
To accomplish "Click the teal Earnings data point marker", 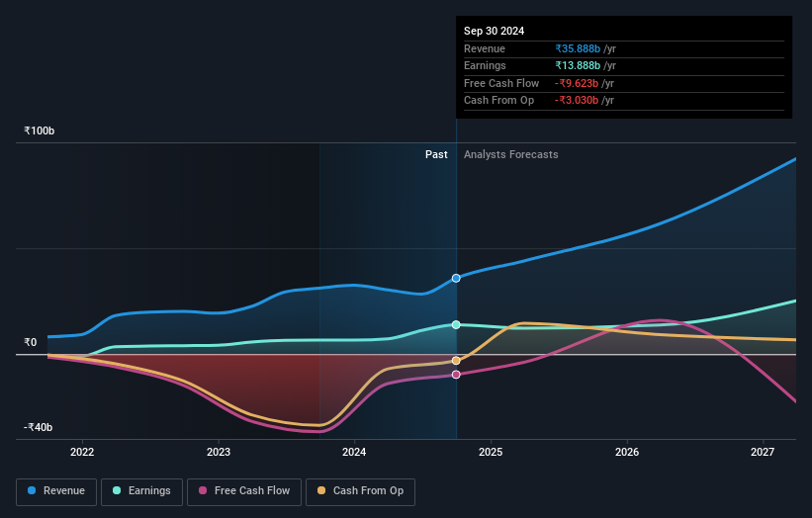I will 456,324.
